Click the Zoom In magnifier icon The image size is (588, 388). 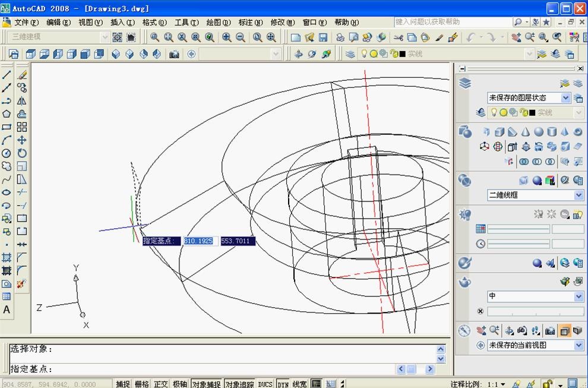coord(227,37)
